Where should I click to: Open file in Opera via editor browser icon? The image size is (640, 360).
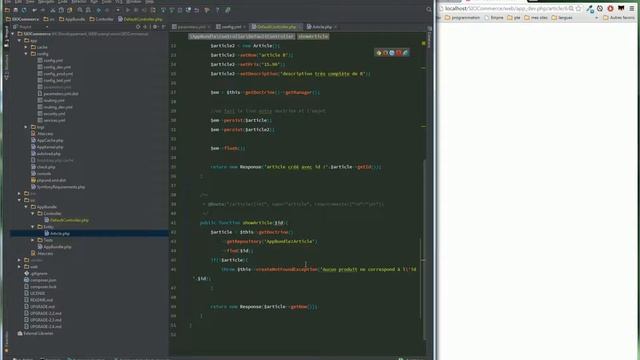pyautogui.click(x=399, y=53)
